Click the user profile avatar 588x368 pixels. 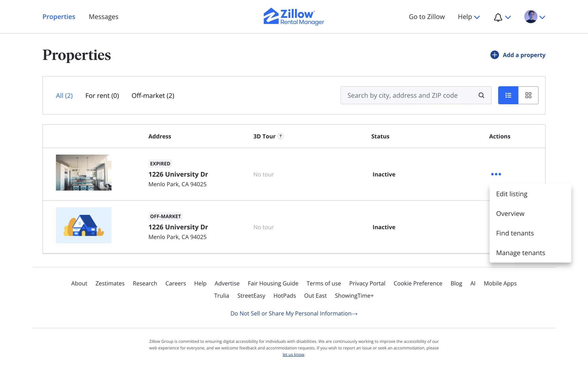tap(530, 17)
